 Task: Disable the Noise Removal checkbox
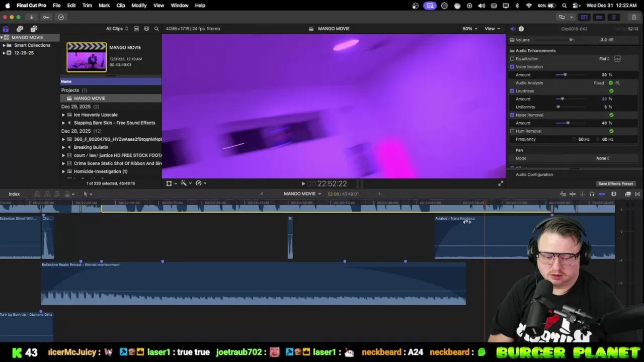pyautogui.click(x=512, y=115)
